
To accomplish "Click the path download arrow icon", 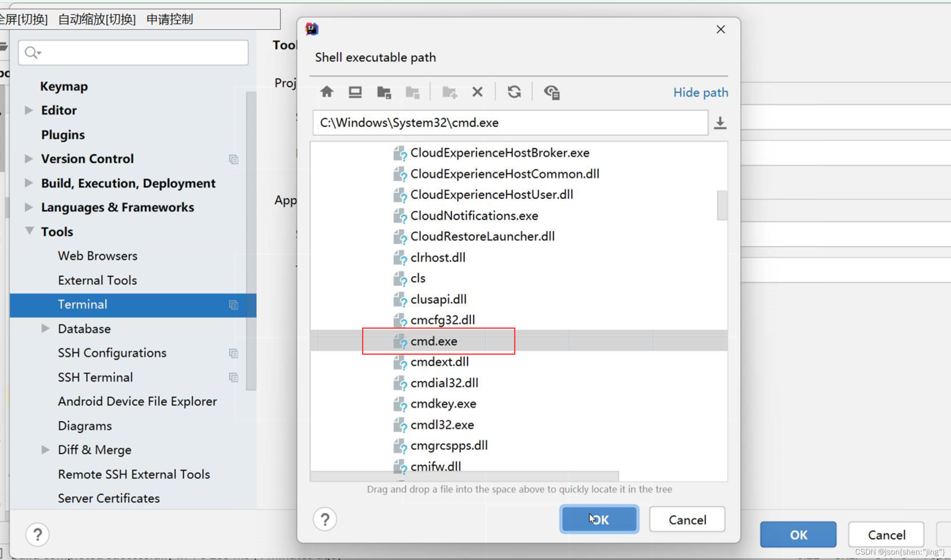I will click(x=720, y=122).
